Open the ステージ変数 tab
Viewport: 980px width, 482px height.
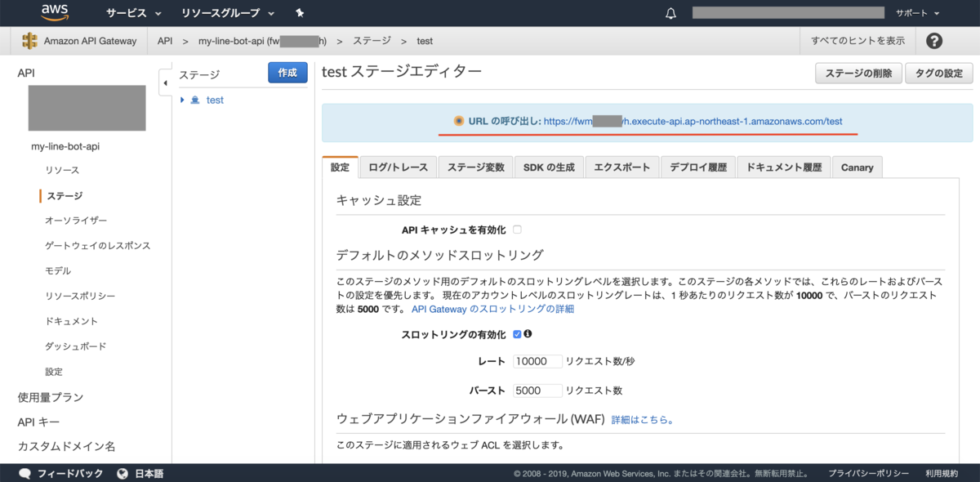476,167
